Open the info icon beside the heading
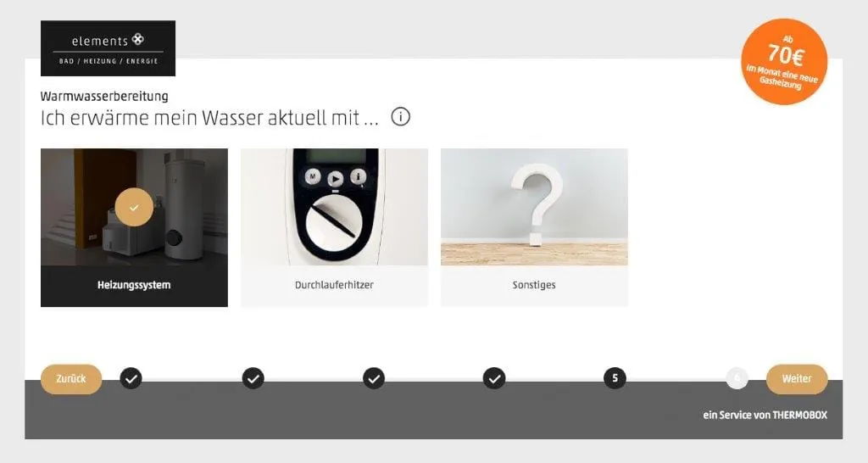 point(400,117)
